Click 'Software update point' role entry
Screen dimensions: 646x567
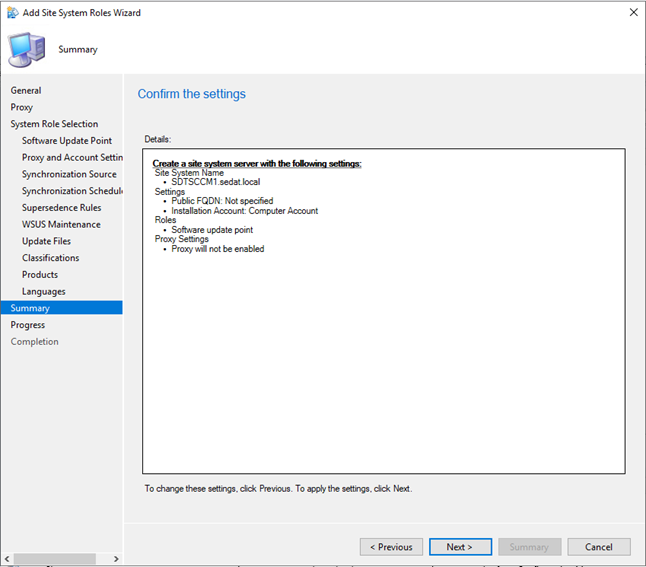click(212, 230)
